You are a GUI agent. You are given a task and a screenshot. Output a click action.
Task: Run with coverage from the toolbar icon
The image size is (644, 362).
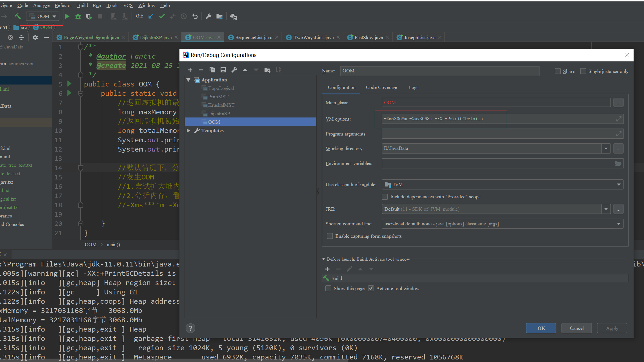[x=89, y=16]
